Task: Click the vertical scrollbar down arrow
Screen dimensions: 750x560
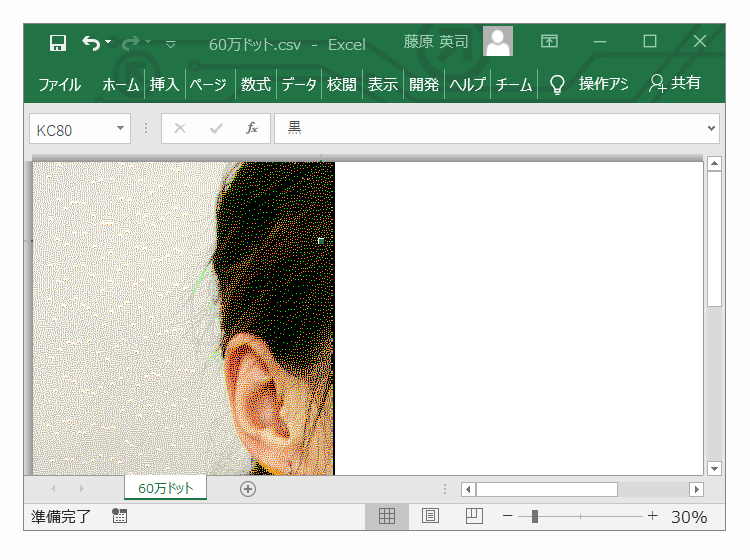Action: 714,469
